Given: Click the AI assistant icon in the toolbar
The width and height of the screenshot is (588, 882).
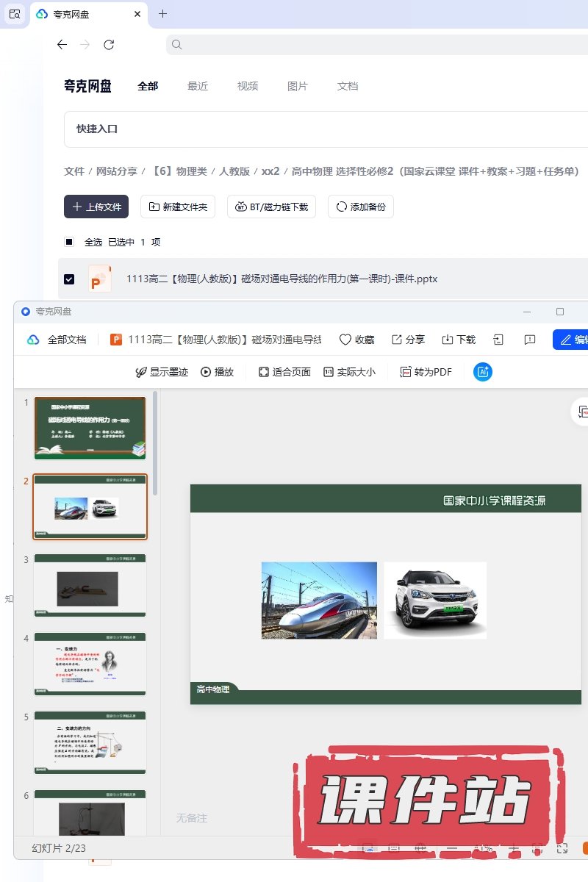Looking at the screenshot, I should (483, 372).
